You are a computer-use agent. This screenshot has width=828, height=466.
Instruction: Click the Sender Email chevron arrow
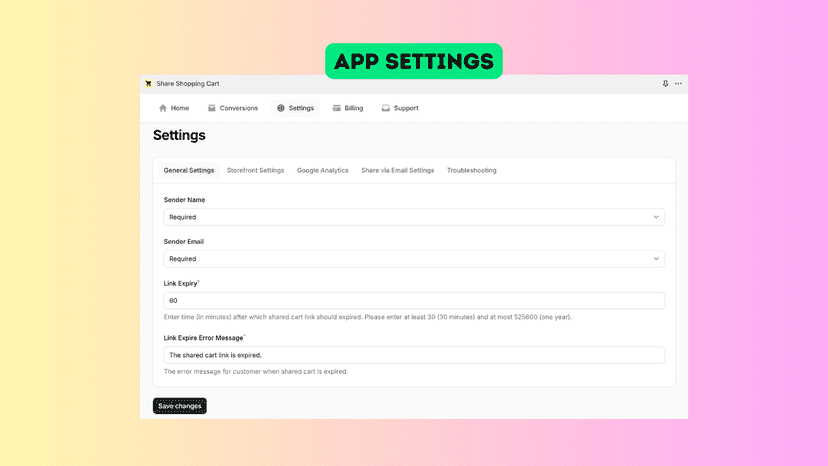click(656, 259)
